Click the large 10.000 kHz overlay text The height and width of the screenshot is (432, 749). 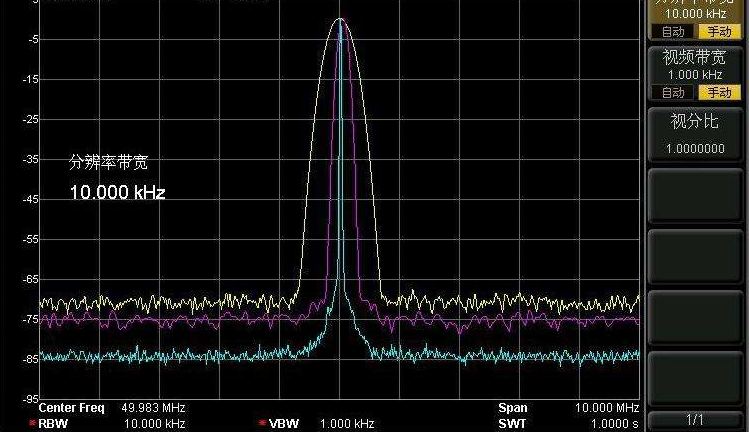(x=117, y=192)
